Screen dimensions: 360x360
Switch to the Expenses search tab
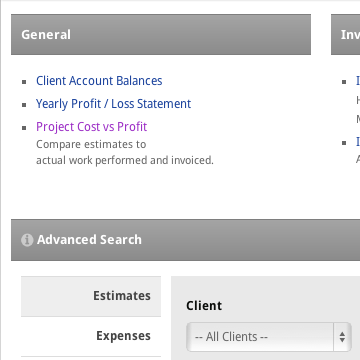coord(91,336)
